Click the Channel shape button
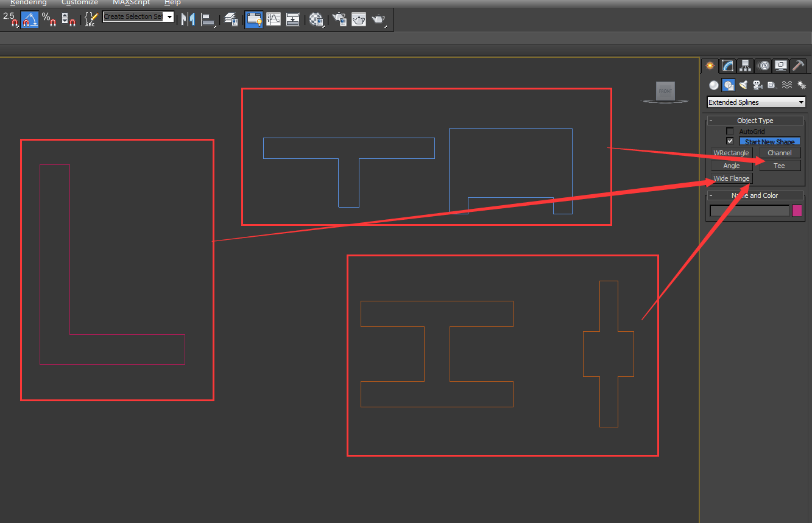 (780, 153)
